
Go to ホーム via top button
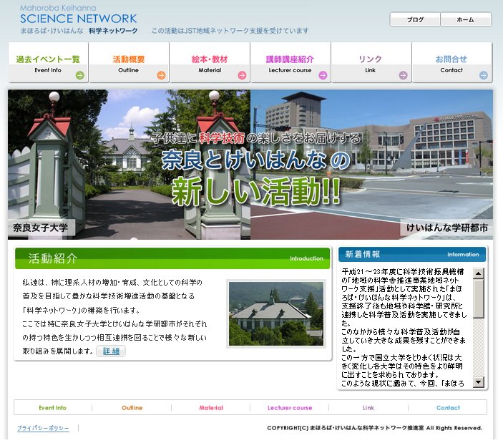(x=466, y=20)
